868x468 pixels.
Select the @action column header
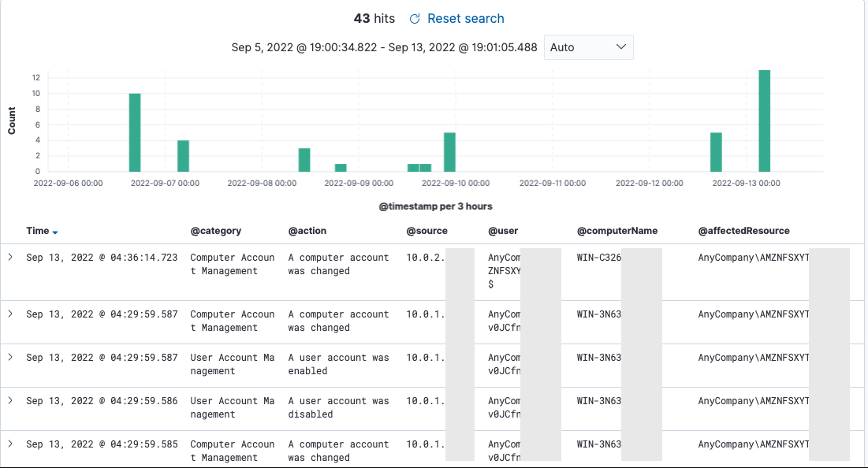[x=307, y=231]
